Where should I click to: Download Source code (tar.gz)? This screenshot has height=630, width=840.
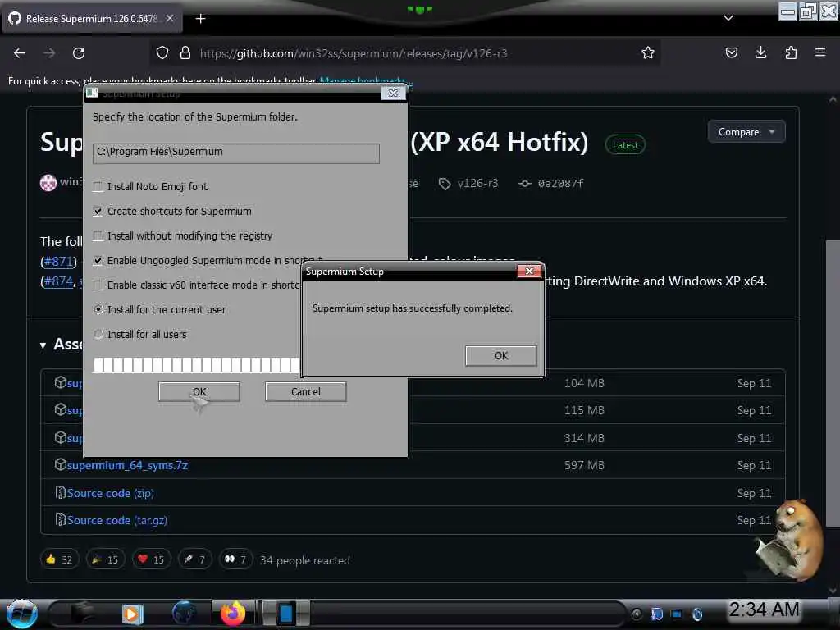point(116,520)
